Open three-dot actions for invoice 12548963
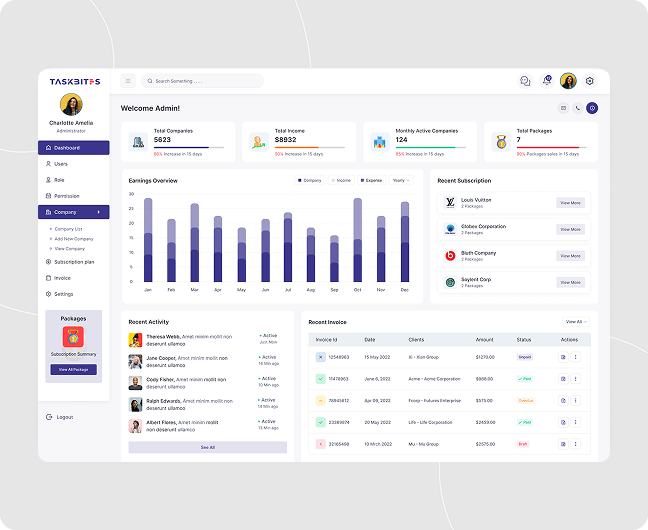The width and height of the screenshot is (648, 530). [575, 357]
